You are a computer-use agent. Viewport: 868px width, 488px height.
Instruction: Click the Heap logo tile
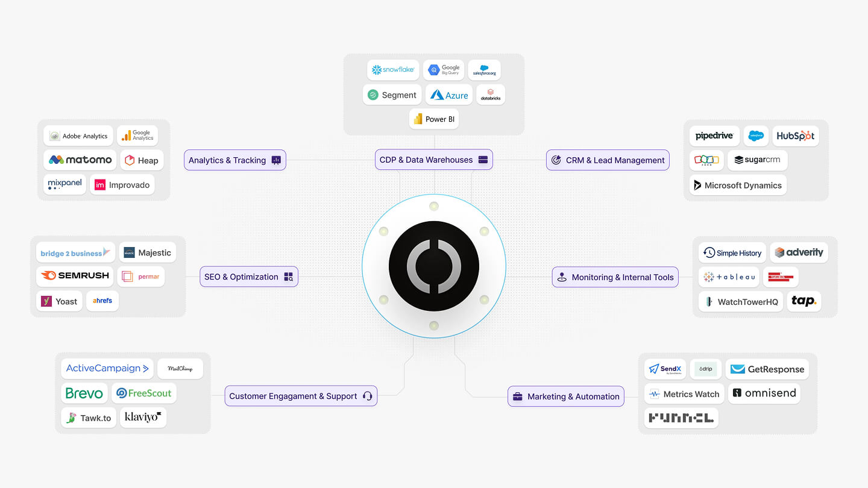coord(142,160)
